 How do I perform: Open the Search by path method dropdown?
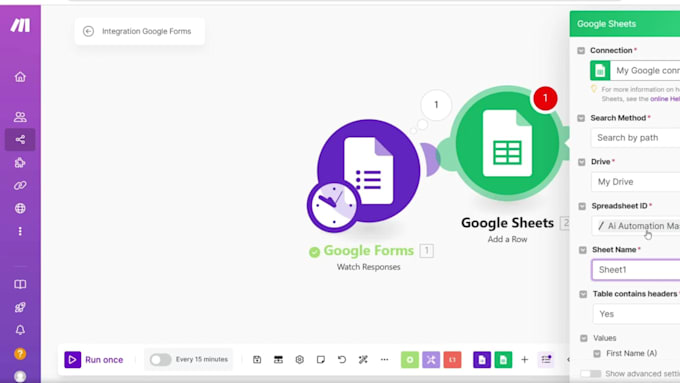[x=635, y=137]
